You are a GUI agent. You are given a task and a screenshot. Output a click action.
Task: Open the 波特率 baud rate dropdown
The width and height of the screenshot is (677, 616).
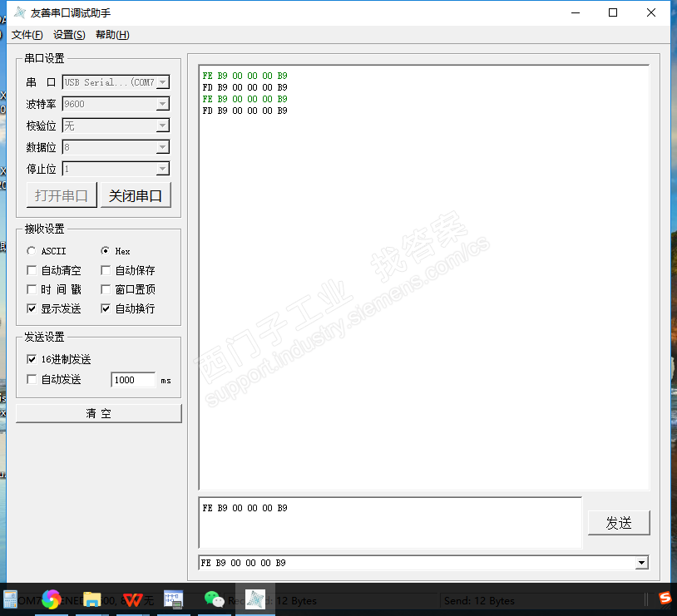pos(163,104)
